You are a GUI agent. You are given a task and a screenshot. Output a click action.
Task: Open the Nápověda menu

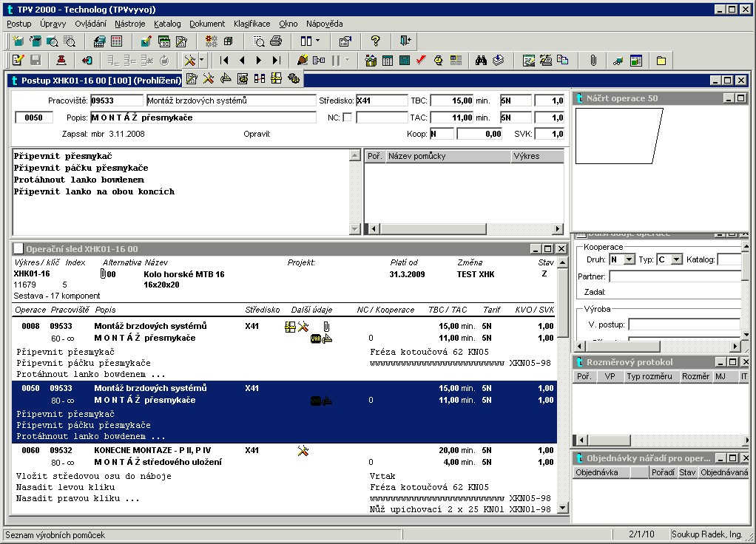coord(325,24)
